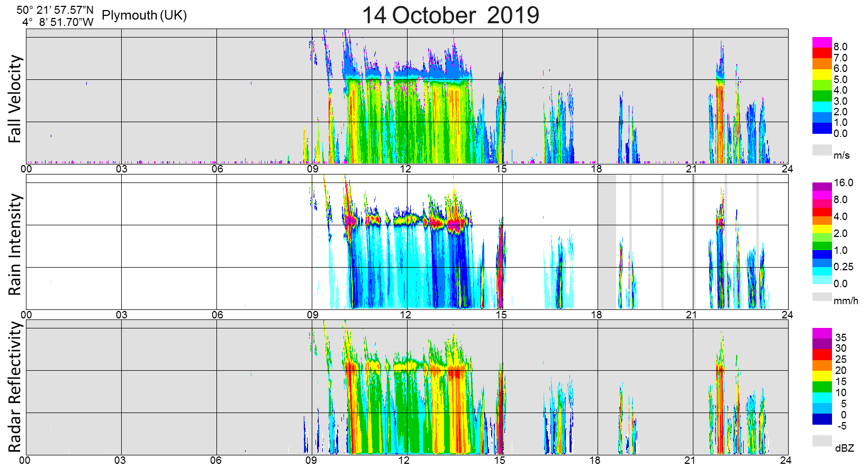Viewport: 868px width, 476px height.
Task: Pick the orange 6.0 swatch in Fall Velocity legend
Action: (x=822, y=63)
